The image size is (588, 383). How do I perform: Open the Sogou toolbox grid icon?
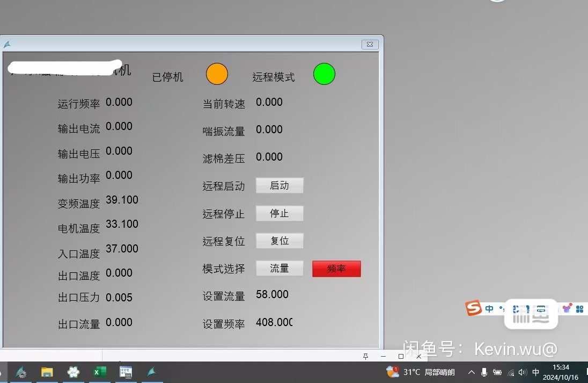pyautogui.click(x=580, y=309)
